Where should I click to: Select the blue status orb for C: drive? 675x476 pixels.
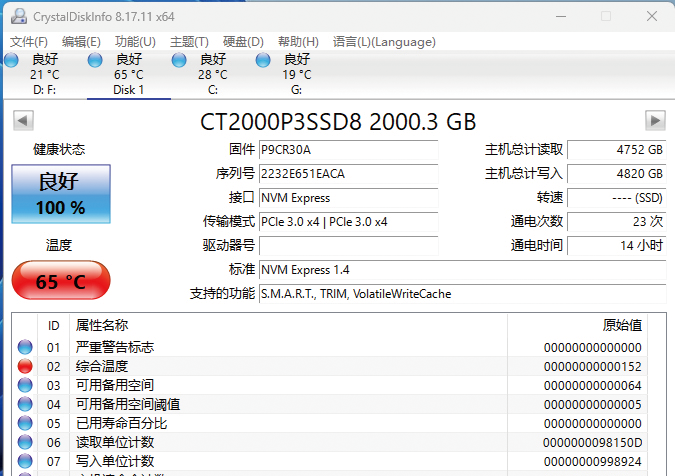point(179,60)
